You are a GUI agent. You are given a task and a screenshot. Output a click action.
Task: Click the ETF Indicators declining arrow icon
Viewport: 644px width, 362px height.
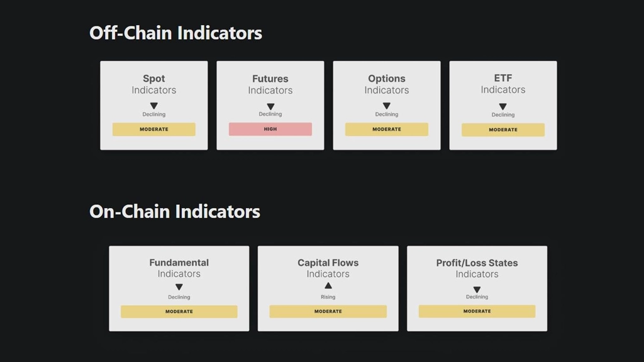pos(502,106)
